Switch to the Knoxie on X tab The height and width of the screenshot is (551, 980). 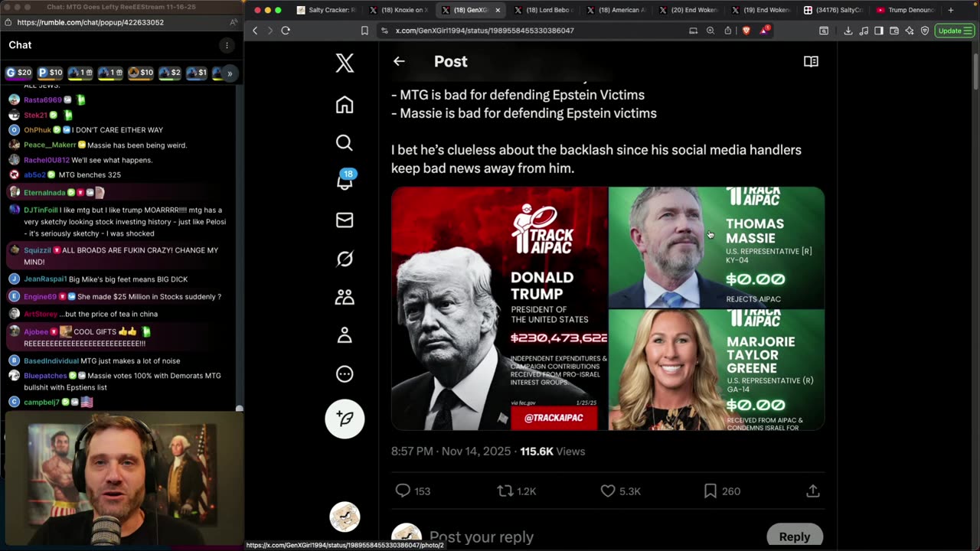pos(398,10)
